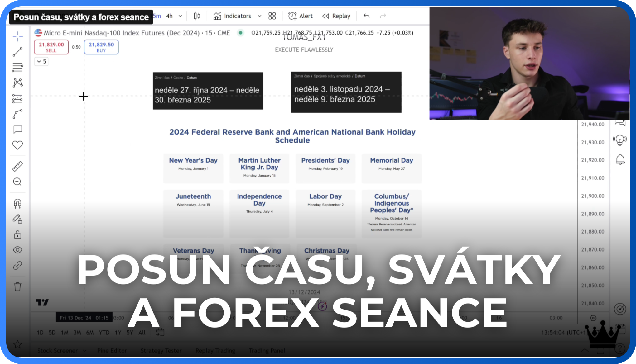The height and width of the screenshot is (364, 636).
Task: Click the presenter webcam thumbnail
Action: coord(529,63)
